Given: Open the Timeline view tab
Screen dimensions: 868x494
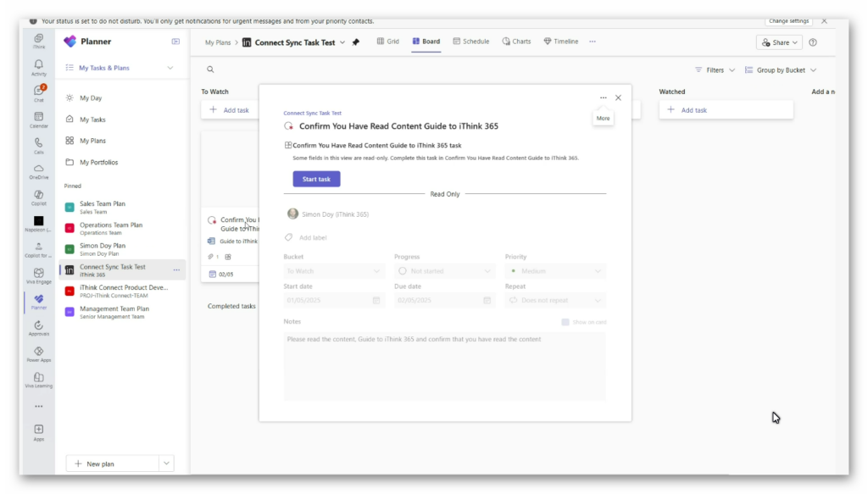Looking at the screenshot, I should 561,42.
